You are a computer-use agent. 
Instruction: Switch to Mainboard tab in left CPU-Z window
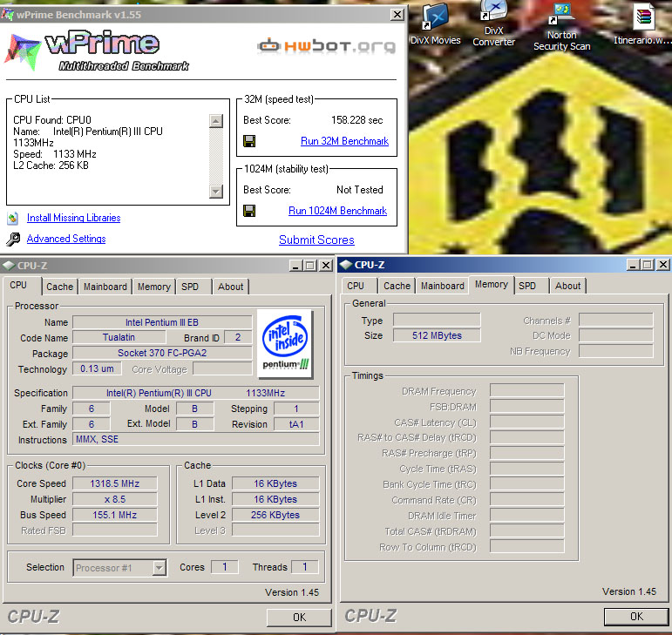tap(105, 287)
